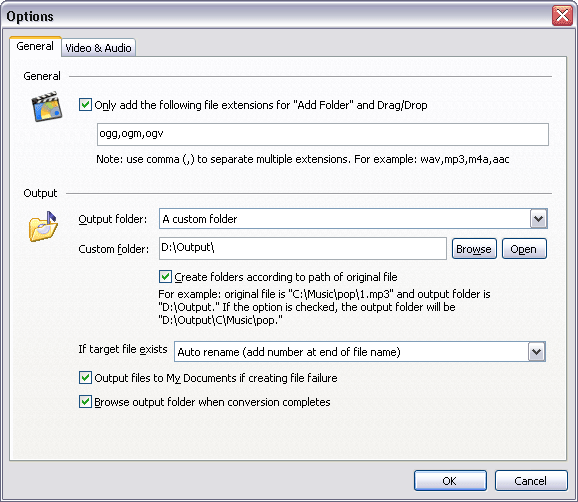Viewport: 578px width, 502px height.
Task: Open the Output folder dropdown
Action: [x=538, y=219]
